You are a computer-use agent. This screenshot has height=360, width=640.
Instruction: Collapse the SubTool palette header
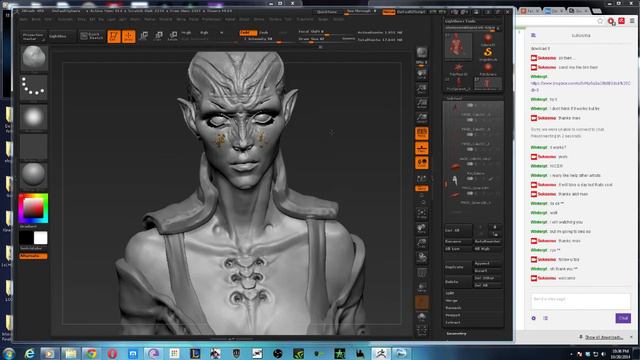454,98
